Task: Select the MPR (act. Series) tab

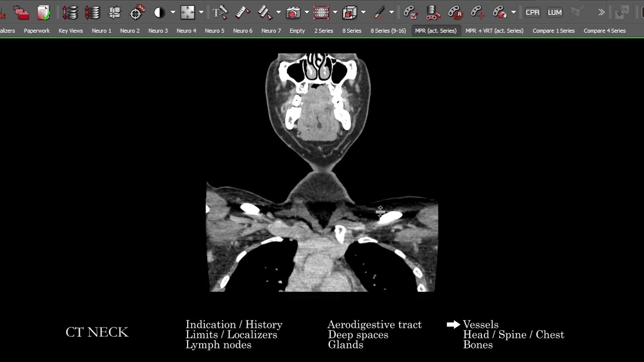Action: [436, 31]
